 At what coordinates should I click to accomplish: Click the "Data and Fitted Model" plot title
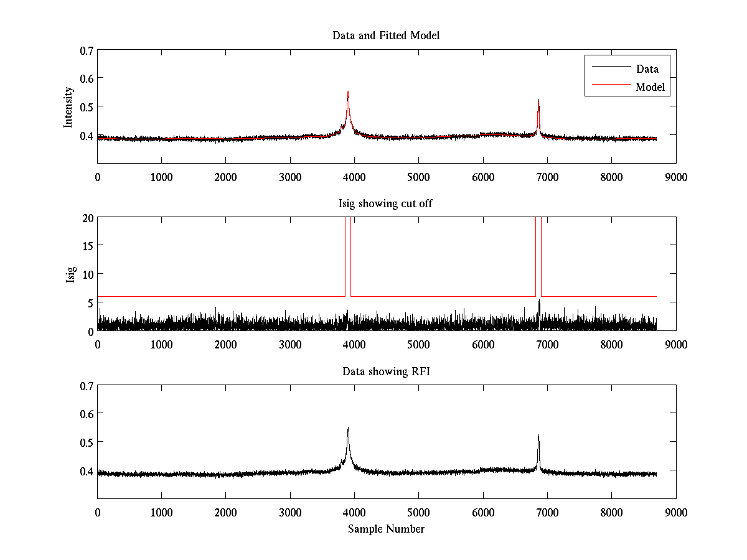point(386,35)
